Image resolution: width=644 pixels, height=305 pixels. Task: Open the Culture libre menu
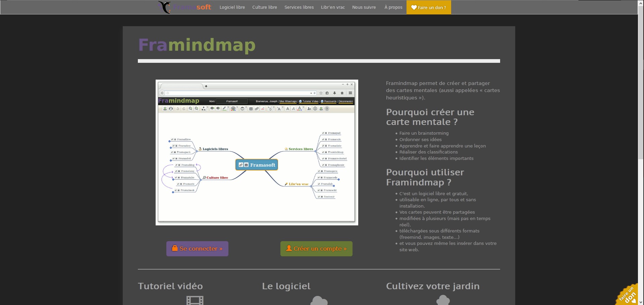coord(265,7)
